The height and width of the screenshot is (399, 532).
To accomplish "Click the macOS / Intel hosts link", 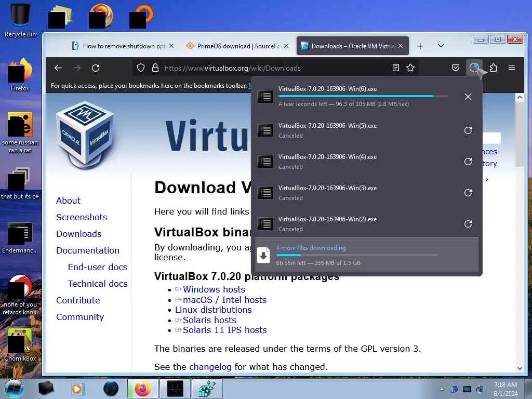I will tap(224, 300).
